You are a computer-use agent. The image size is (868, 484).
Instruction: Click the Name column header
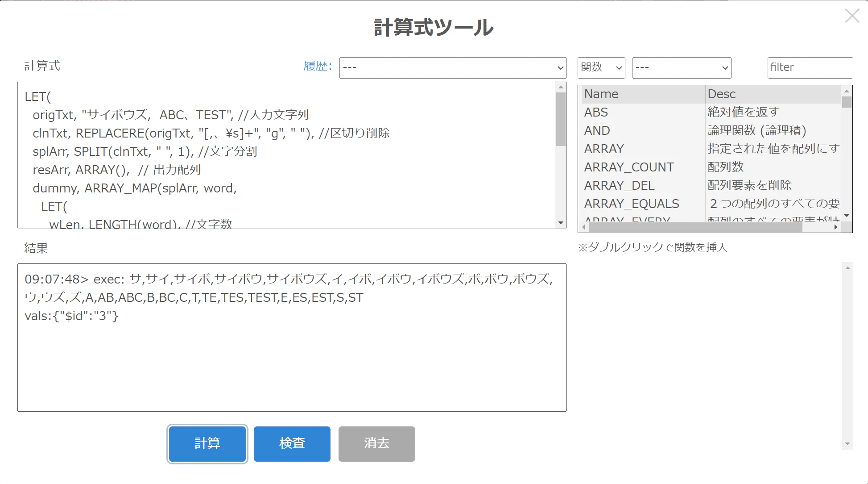pyautogui.click(x=601, y=94)
